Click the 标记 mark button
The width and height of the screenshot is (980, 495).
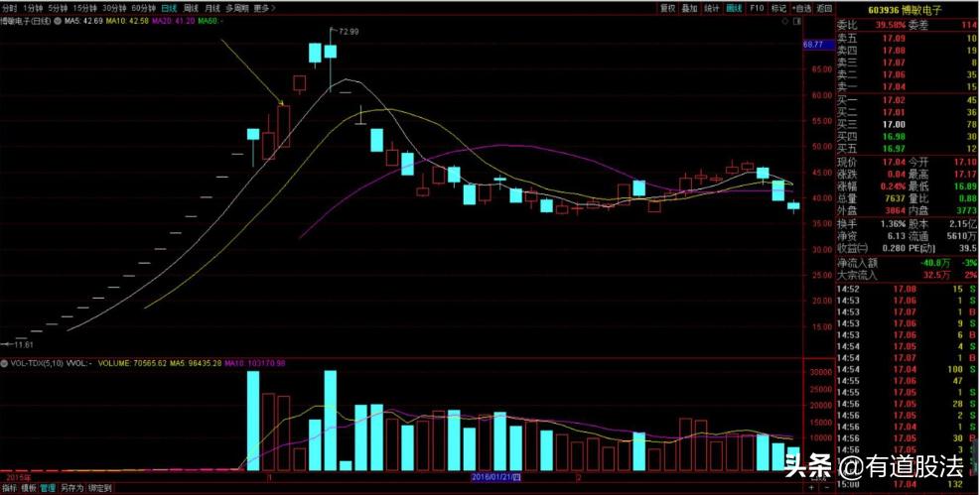point(778,8)
